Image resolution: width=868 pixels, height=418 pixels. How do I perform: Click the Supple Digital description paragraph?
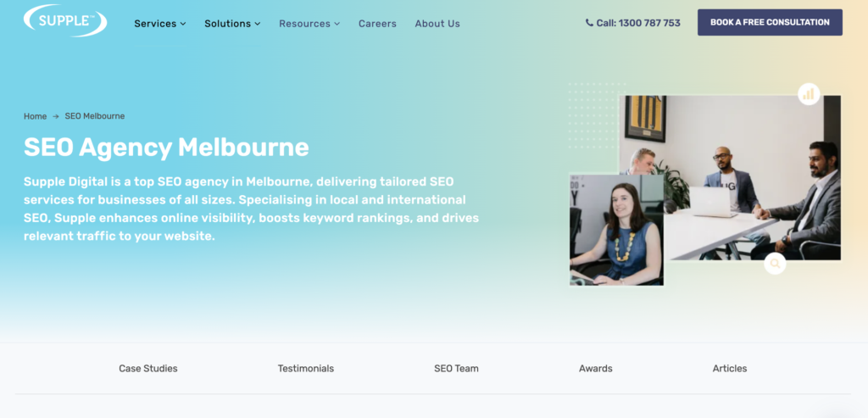coord(251,209)
